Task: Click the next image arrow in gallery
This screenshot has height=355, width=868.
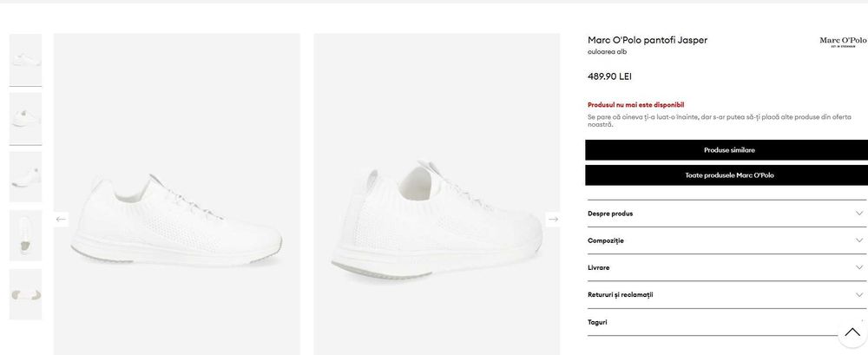Action: (553, 219)
